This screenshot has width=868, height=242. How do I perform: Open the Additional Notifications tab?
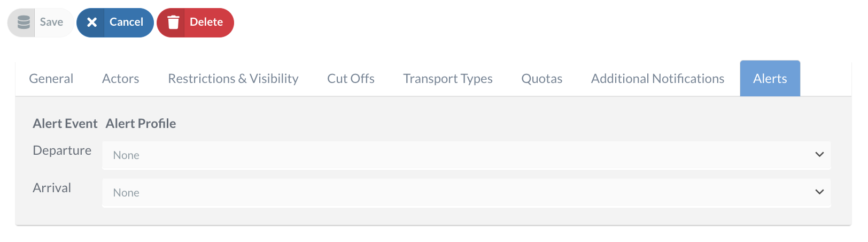[x=657, y=79]
